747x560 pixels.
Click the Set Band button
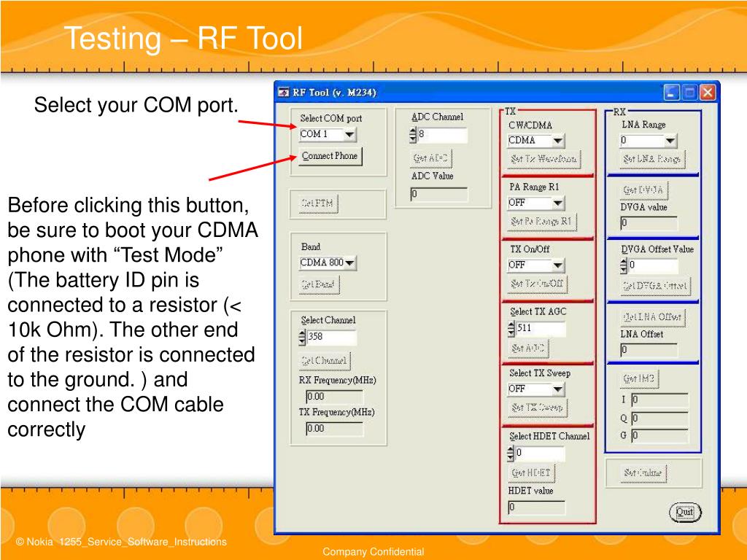click(x=319, y=284)
